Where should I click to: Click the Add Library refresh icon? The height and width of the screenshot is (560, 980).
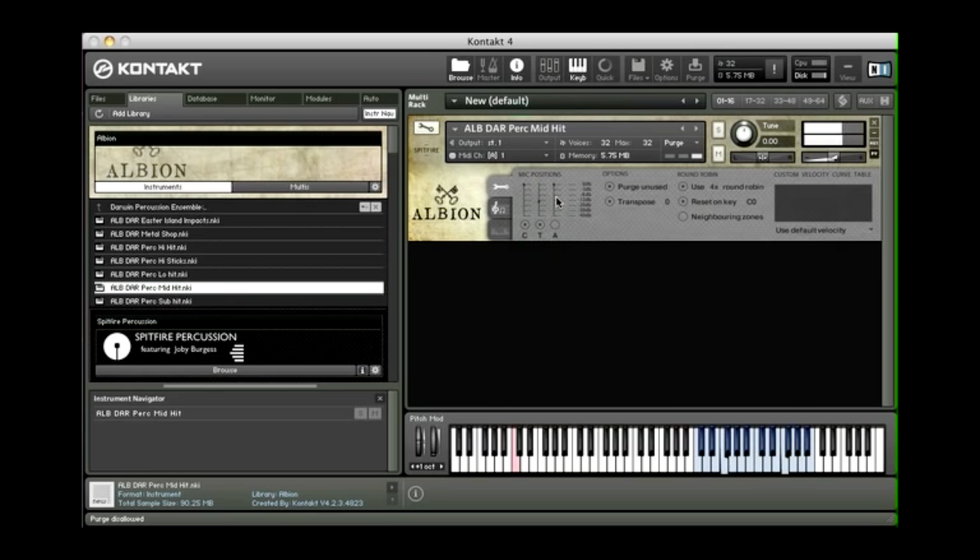coord(100,113)
